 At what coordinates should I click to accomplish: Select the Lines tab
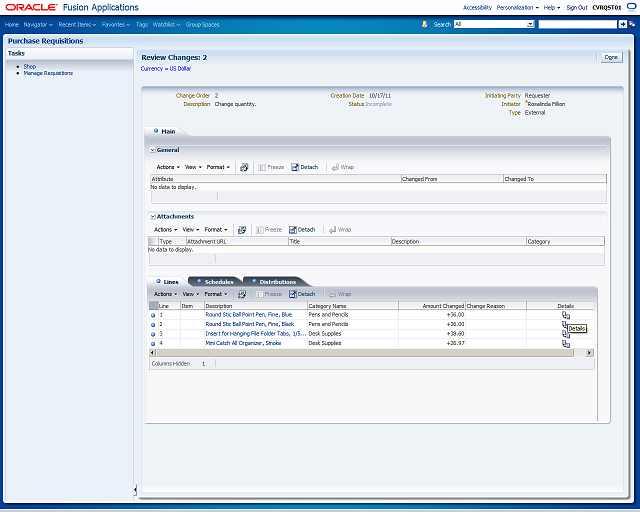(x=167, y=282)
